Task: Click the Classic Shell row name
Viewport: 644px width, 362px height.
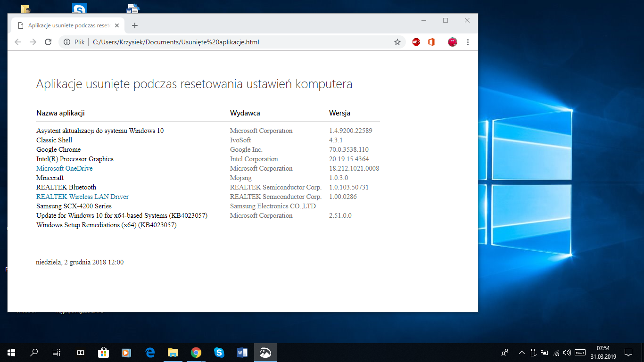Action: [54, 140]
